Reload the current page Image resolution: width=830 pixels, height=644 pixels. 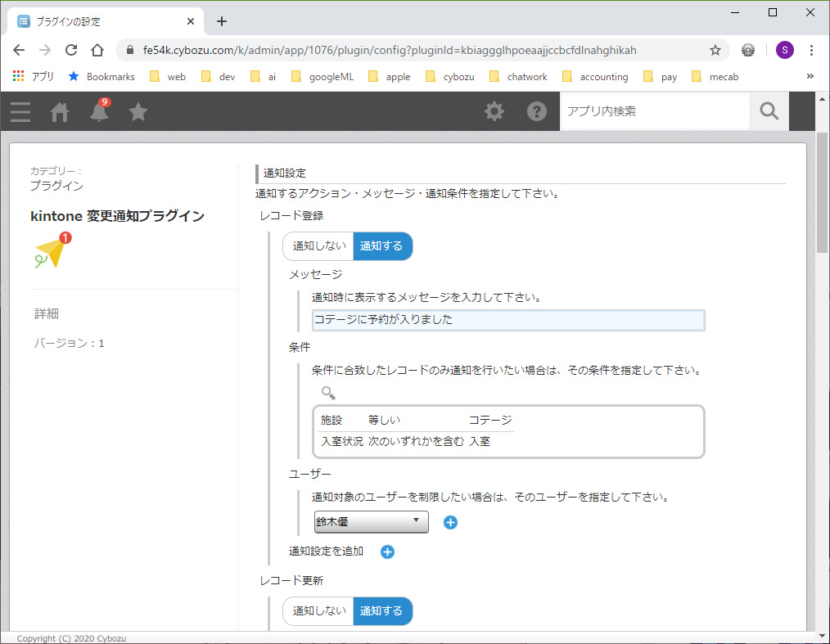point(71,50)
